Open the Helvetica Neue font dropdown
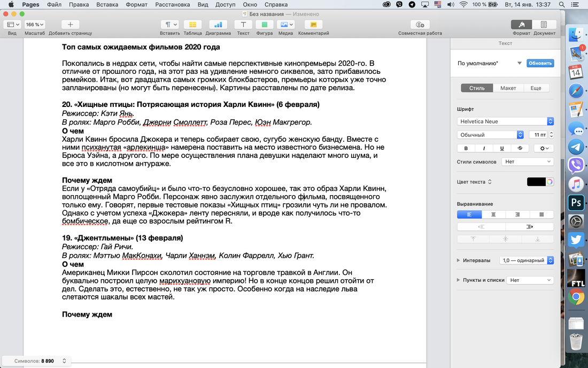588x368 pixels. pos(505,121)
